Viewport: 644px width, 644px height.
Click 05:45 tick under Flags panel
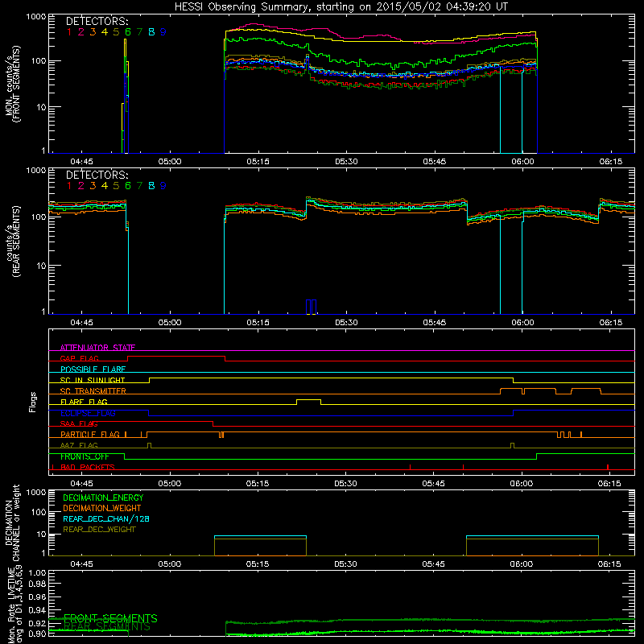point(434,484)
